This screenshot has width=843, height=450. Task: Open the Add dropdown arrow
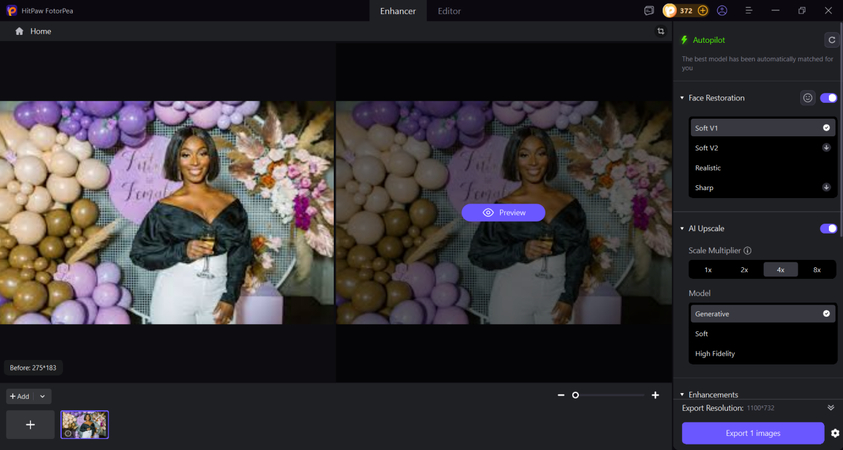42,396
